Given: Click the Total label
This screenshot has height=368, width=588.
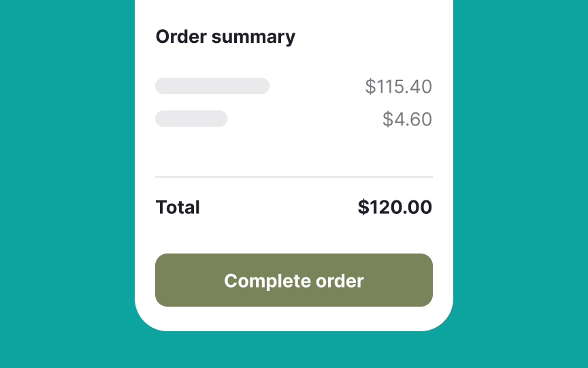Looking at the screenshot, I should point(178,207).
